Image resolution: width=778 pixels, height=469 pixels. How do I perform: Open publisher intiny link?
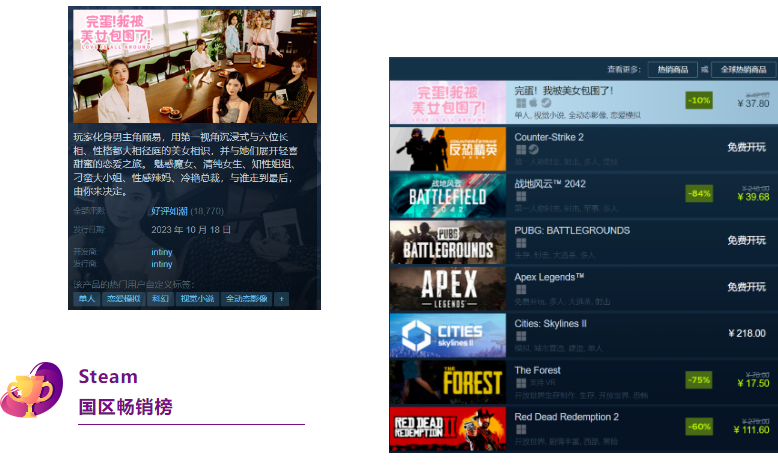point(162,264)
